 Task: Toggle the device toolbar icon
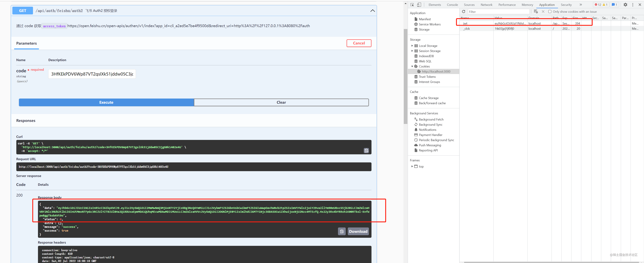coord(419,5)
